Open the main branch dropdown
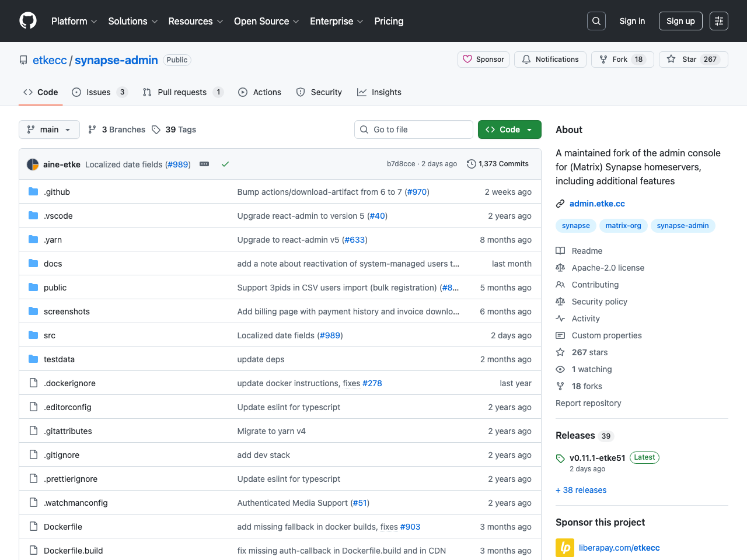The width and height of the screenshot is (747, 560). pos(49,129)
